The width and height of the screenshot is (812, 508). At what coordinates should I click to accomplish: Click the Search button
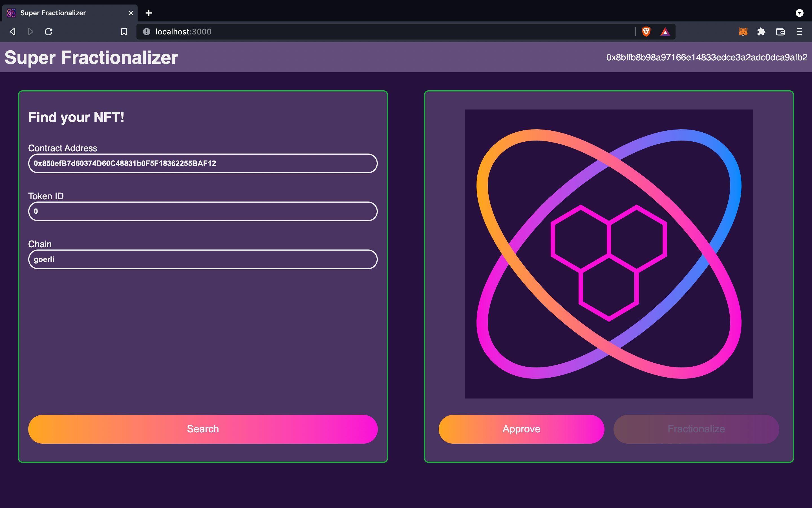203,429
